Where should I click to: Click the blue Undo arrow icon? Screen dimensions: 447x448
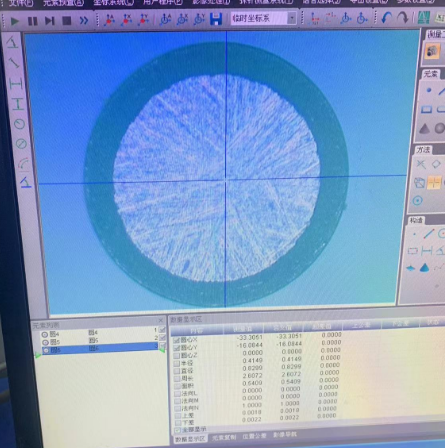pyautogui.click(x=386, y=18)
